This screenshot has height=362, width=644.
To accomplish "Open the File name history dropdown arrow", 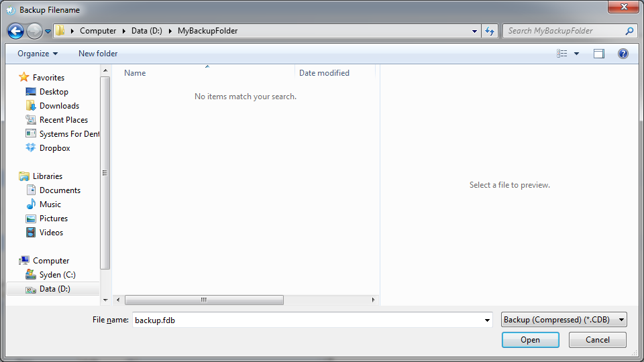I will point(488,320).
